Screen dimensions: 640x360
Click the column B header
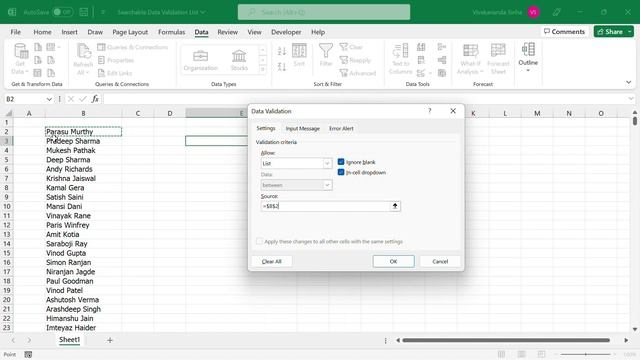(83, 113)
